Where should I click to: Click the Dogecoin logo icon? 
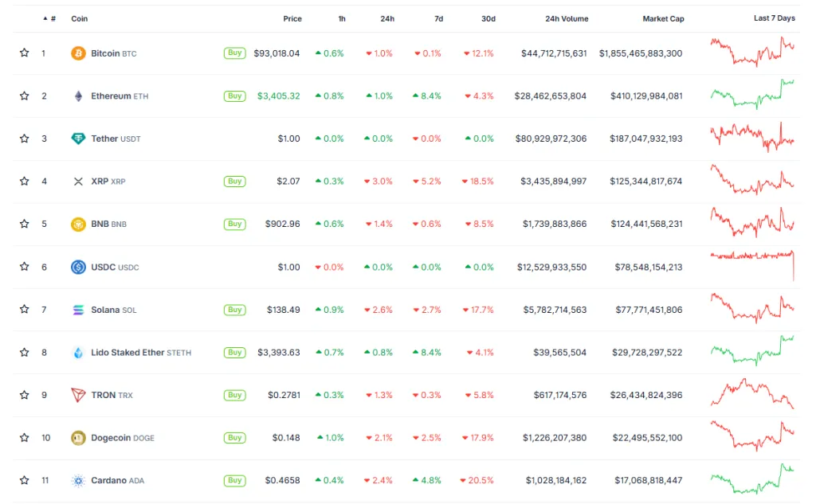click(x=78, y=438)
